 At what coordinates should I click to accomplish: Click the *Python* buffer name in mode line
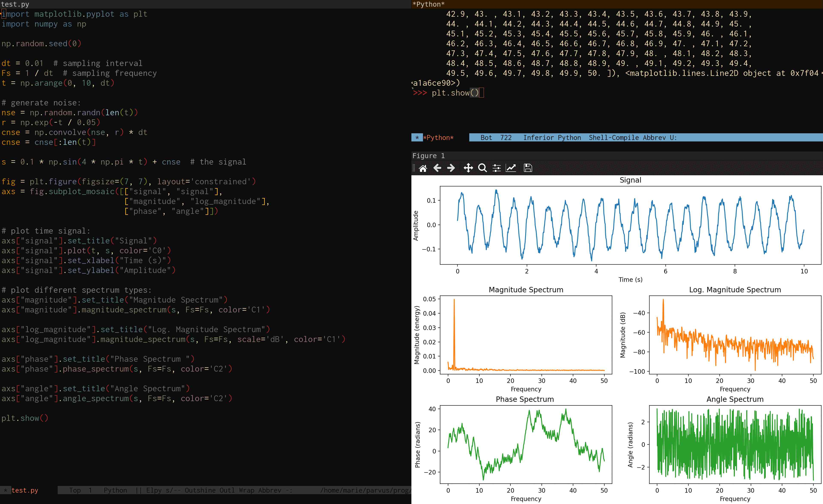[x=438, y=138]
